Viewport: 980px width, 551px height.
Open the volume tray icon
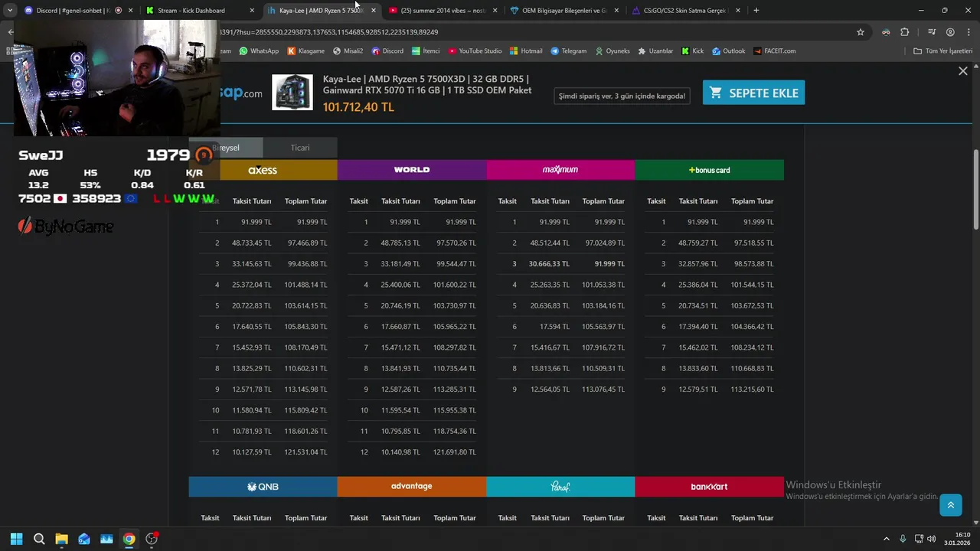[932, 539]
